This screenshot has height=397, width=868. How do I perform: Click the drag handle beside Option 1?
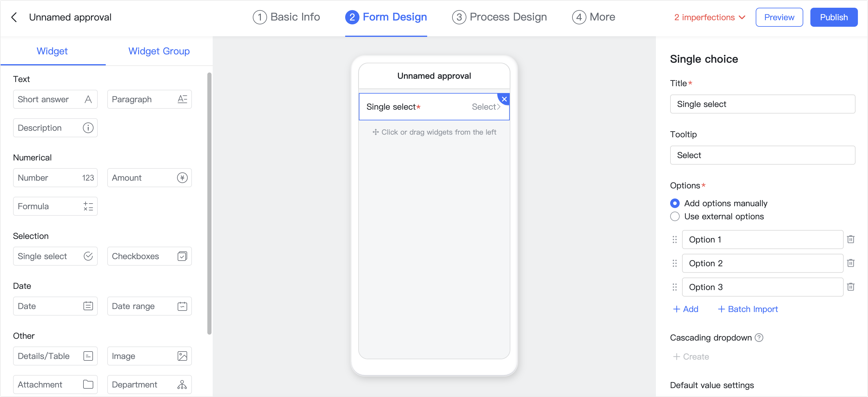(674, 240)
